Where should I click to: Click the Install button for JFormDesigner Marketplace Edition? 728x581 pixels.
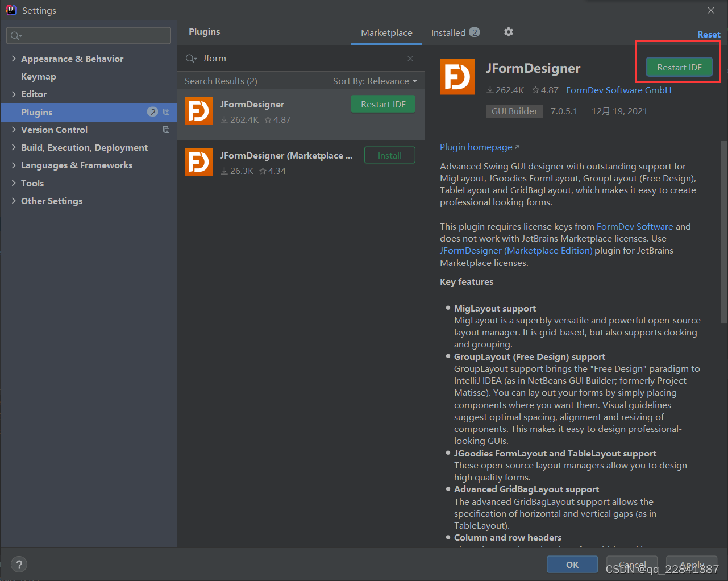click(389, 155)
